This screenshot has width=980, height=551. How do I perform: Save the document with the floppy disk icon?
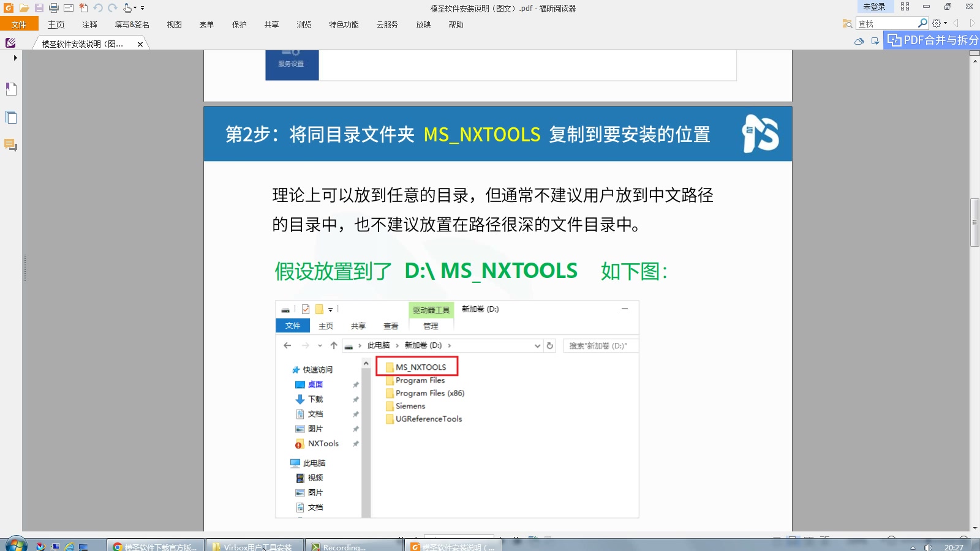coord(39,8)
